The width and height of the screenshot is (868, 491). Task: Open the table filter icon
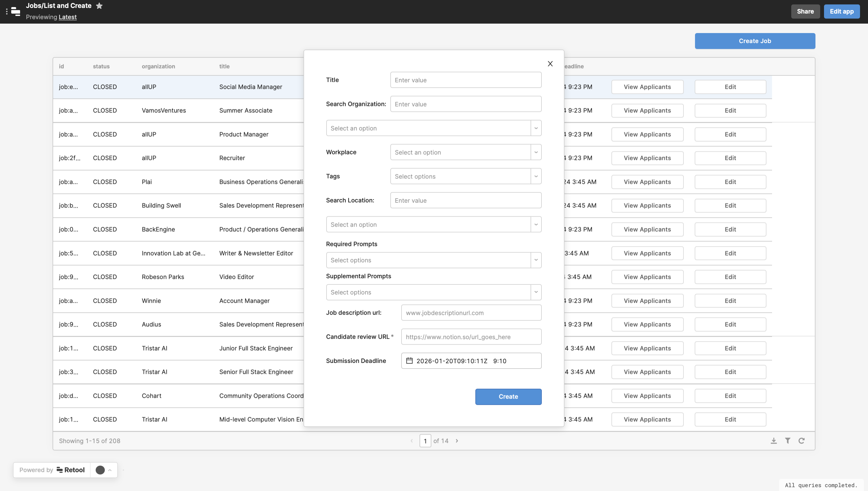click(x=787, y=441)
